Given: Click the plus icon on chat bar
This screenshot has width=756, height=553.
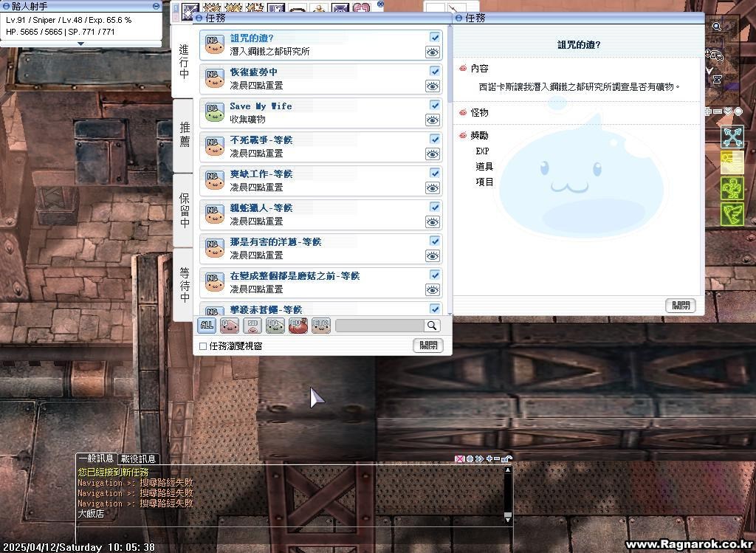Looking at the screenshot, I should pos(489,458).
